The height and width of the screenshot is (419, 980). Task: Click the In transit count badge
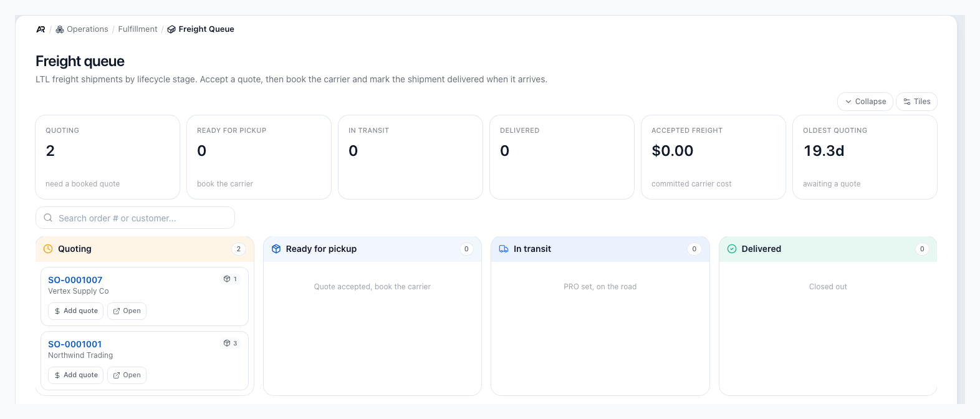(694, 249)
